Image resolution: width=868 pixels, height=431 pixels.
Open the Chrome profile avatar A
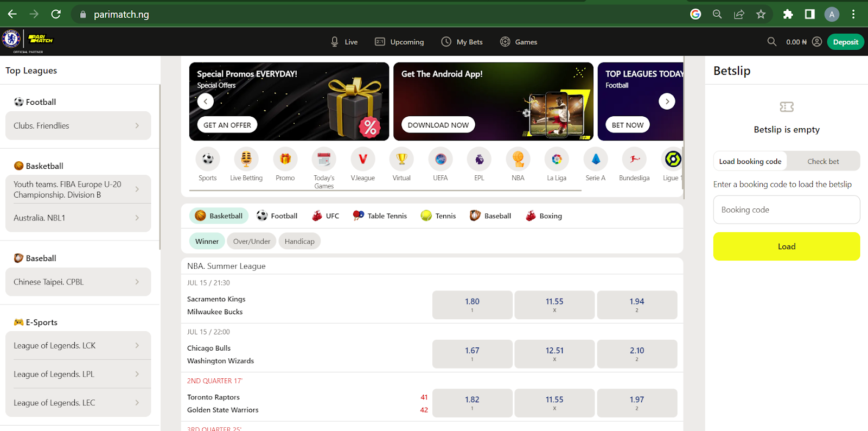click(x=832, y=14)
